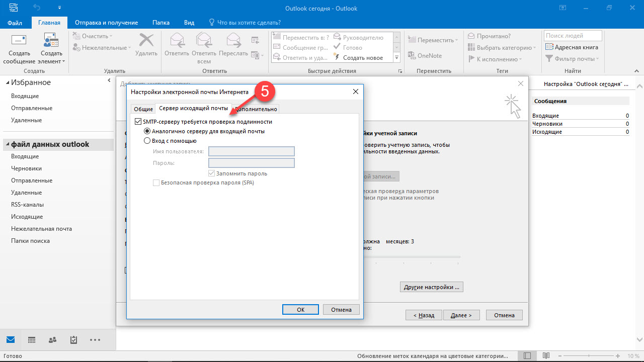Click the send/receive all folders quick access icon
This screenshot has width=644, height=362.
point(13,8)
